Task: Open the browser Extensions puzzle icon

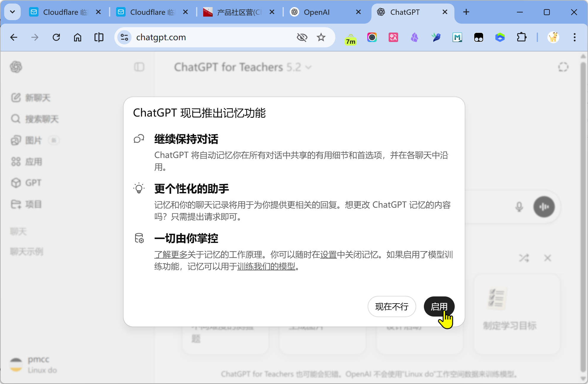Action: click(x=521, y=37)
